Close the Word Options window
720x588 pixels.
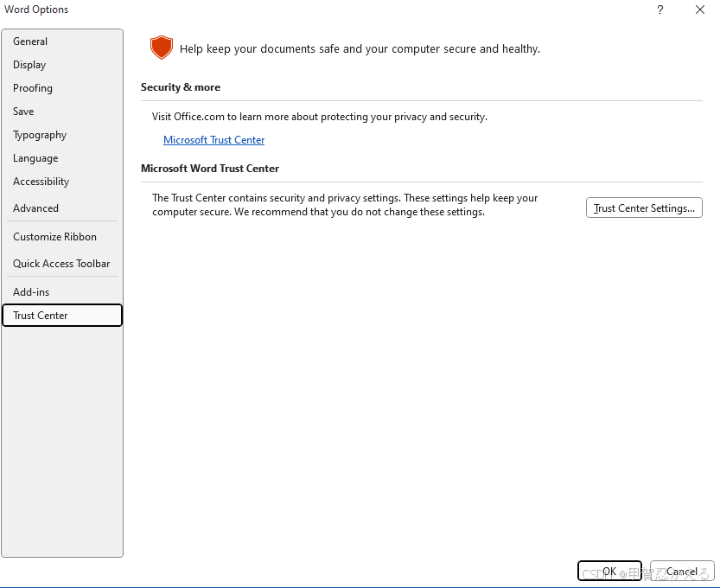click(700, 10)
